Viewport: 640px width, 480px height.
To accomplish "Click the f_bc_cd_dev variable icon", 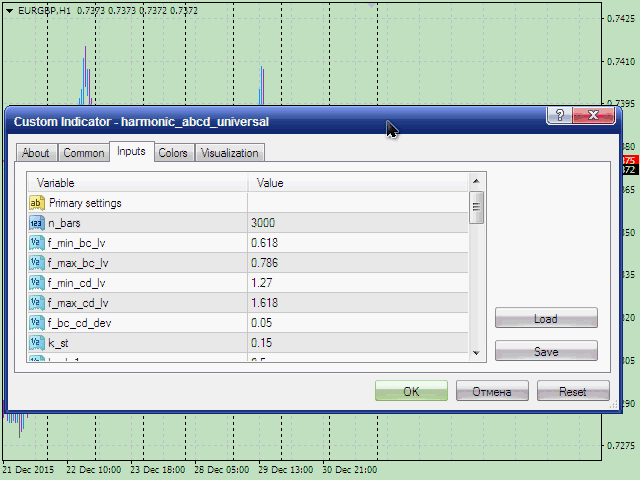I will pyautogui.click(x=37, y=323).
